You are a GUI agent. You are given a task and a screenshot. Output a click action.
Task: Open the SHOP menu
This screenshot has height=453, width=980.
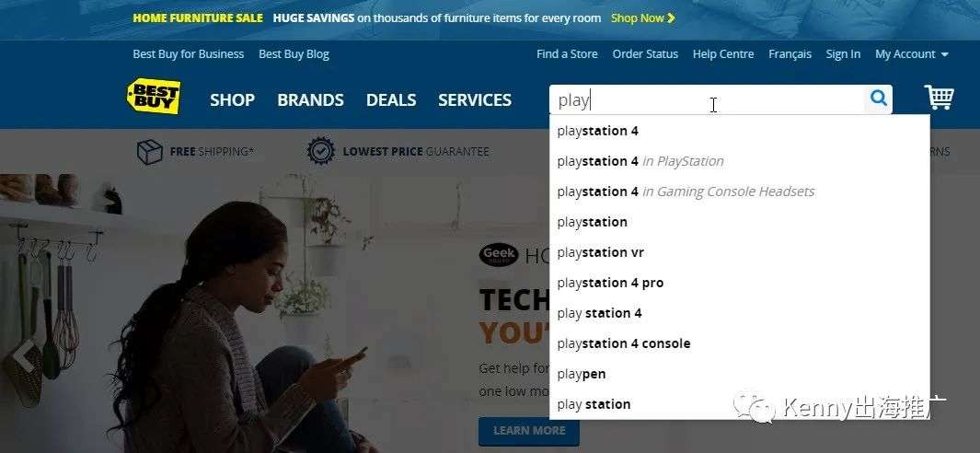[x=232, y=100]
